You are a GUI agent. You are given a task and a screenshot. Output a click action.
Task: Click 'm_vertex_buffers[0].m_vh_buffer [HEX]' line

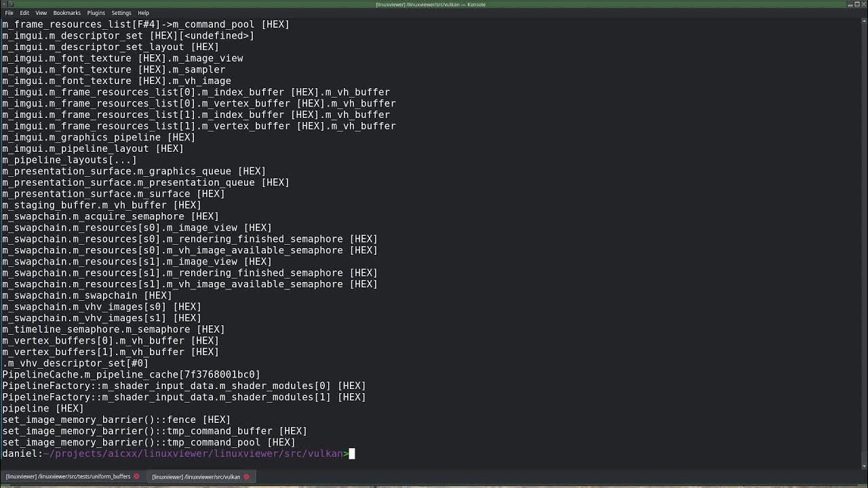coord(111,340)
